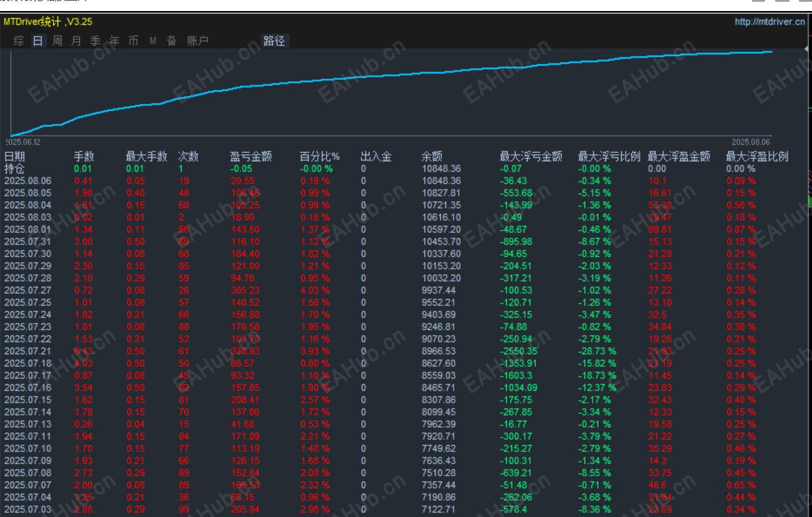Click the 最大浮盈比例 column header
812x517 pixels.
tap(757, 156)
